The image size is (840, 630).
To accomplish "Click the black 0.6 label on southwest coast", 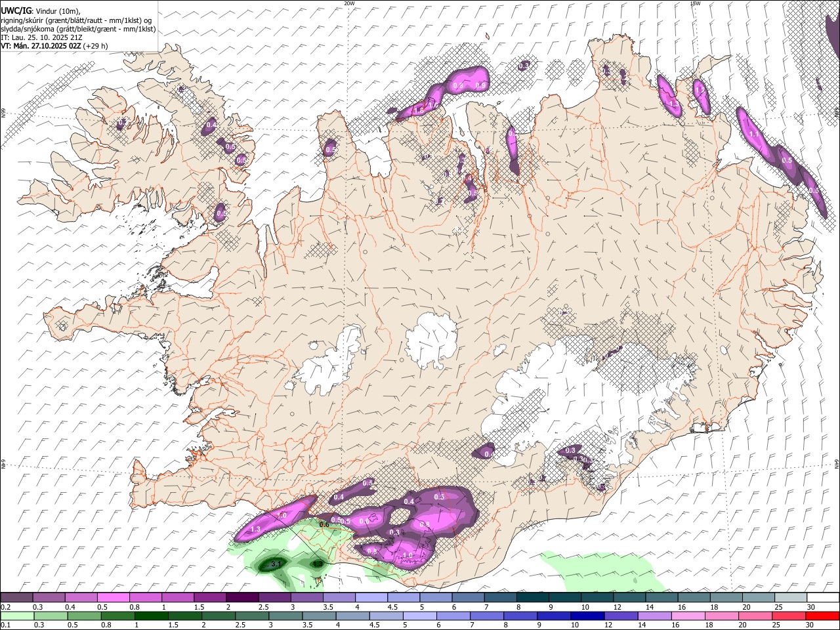I will pyautogui.click(x=324, y=524).
